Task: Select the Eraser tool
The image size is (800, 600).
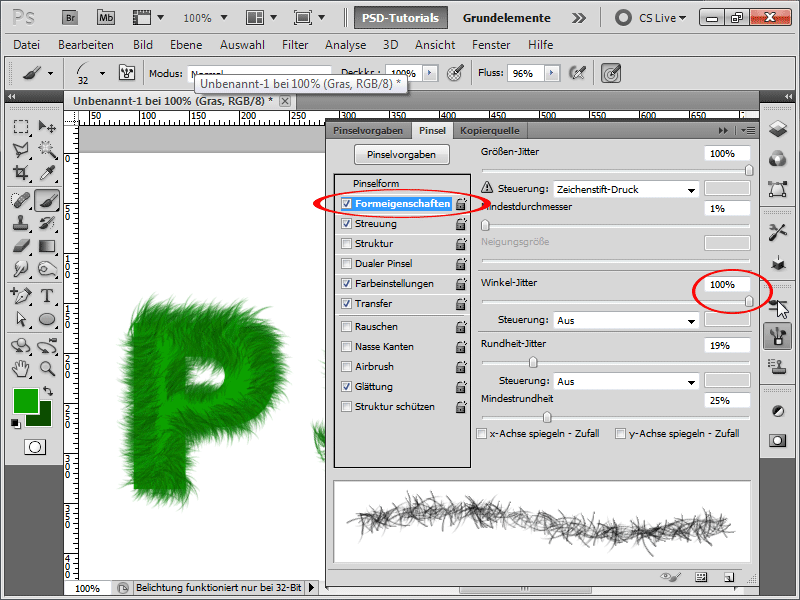Action: click(x=21, y=246)
